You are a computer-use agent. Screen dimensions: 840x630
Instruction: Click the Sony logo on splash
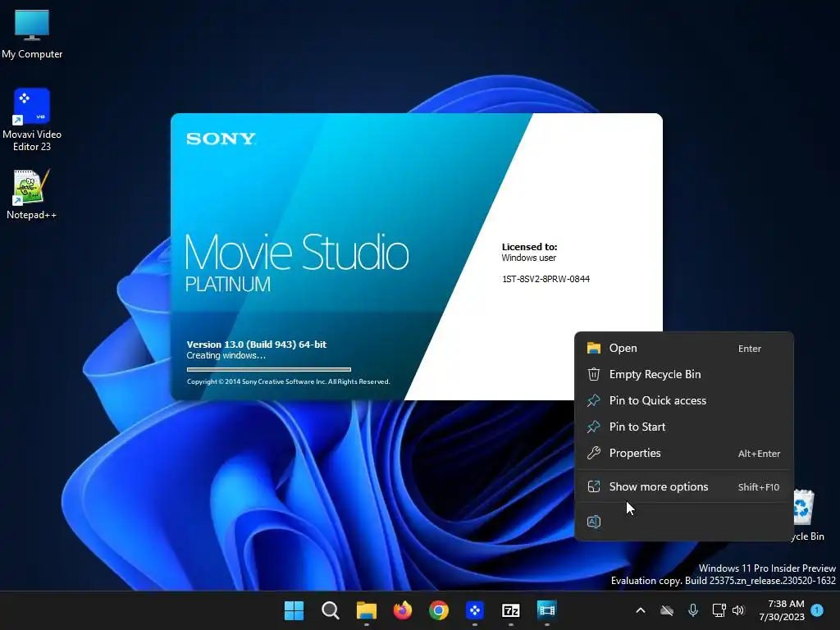click(221, 139)
